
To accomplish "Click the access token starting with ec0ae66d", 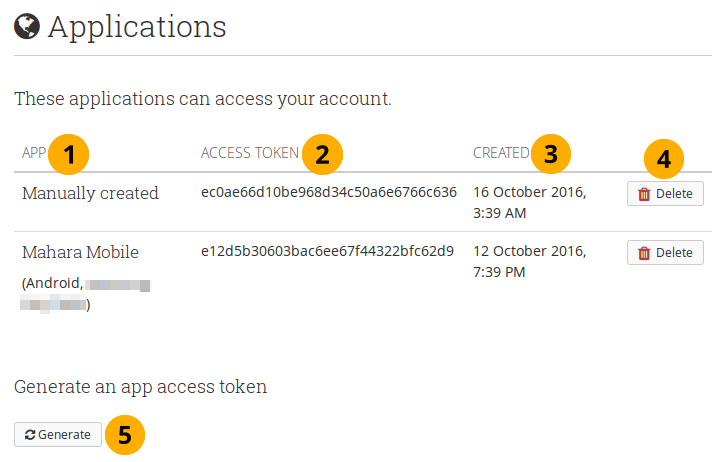I will point(328,192).
